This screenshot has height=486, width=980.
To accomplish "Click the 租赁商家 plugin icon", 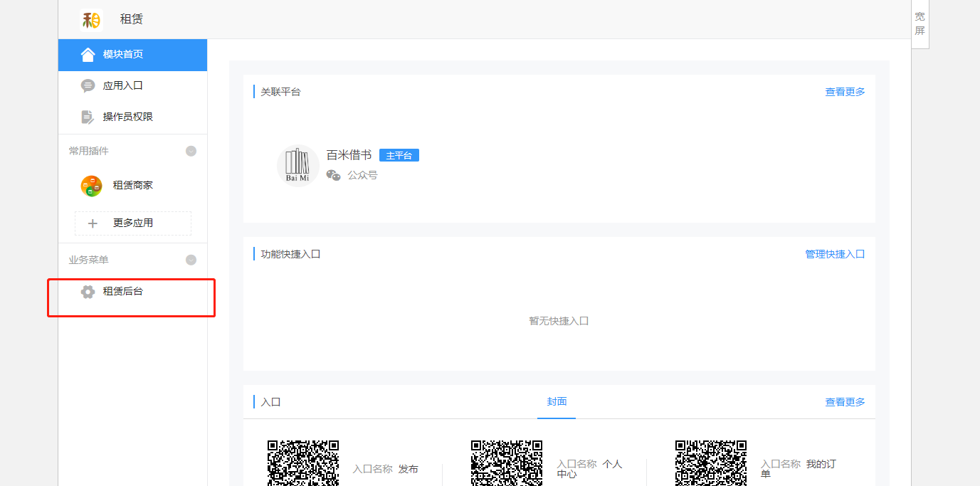I will [x=91, y=186].
